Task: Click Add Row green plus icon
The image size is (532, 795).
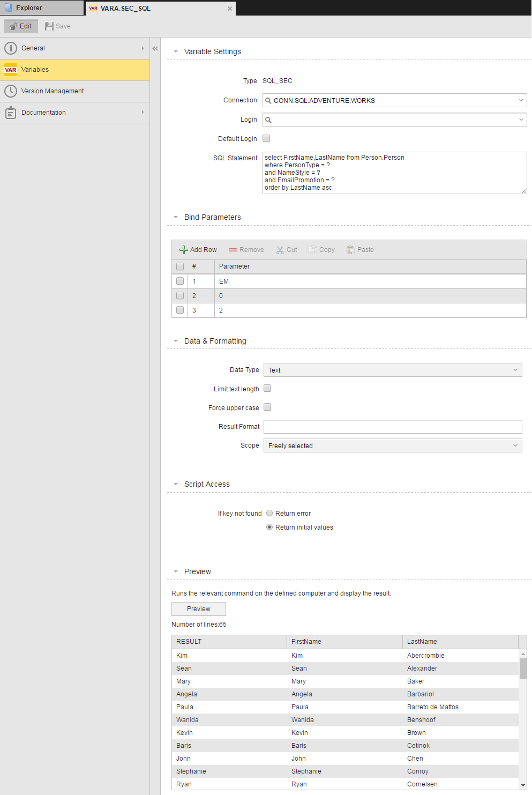Action: tap(184, 250)
